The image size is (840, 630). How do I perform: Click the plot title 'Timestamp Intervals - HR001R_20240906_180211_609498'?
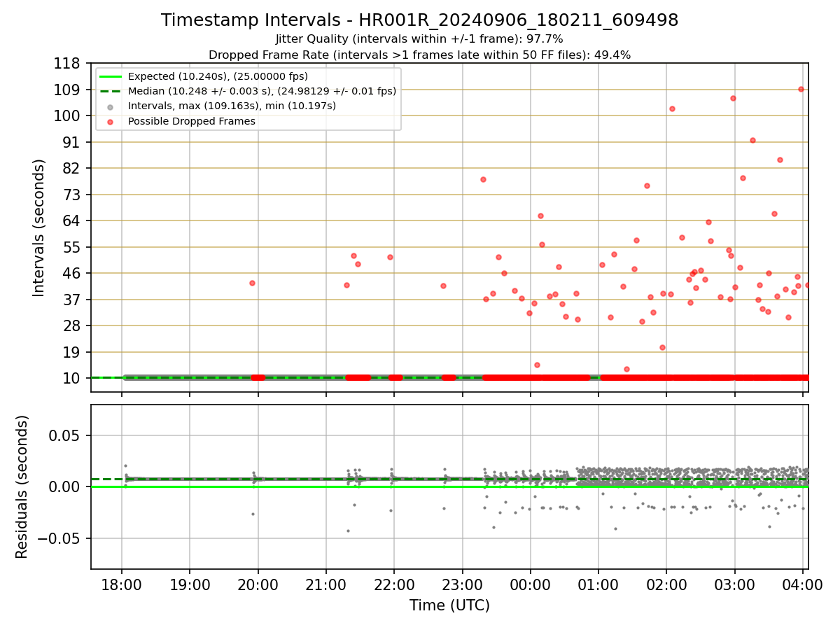[420, 20]
